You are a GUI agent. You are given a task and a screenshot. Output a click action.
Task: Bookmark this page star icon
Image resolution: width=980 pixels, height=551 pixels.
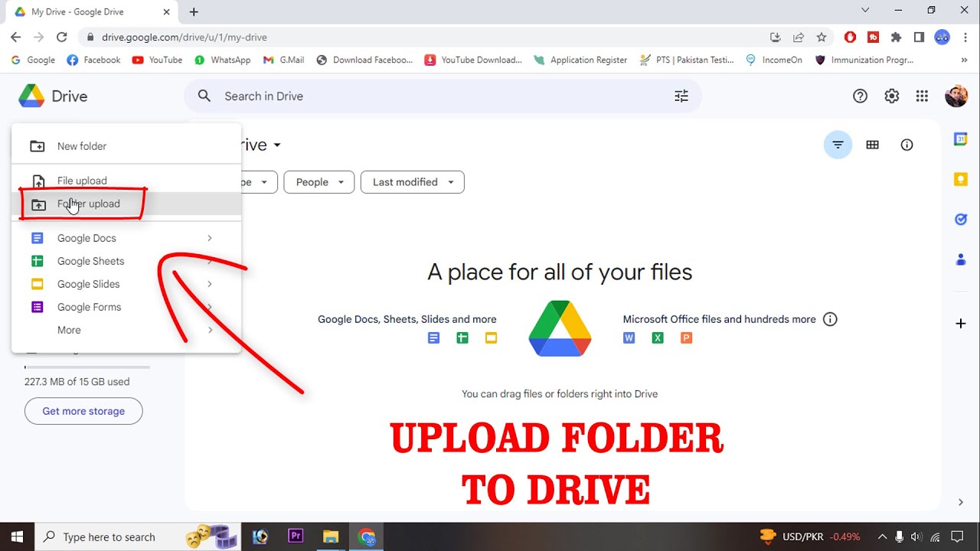coord(822,37)
